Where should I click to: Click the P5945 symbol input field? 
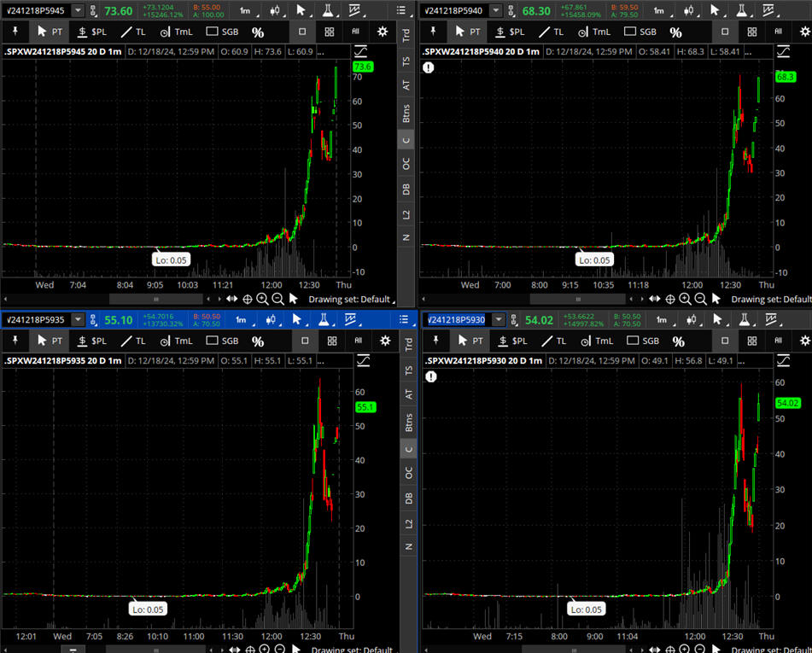click(x=36, y=10)
